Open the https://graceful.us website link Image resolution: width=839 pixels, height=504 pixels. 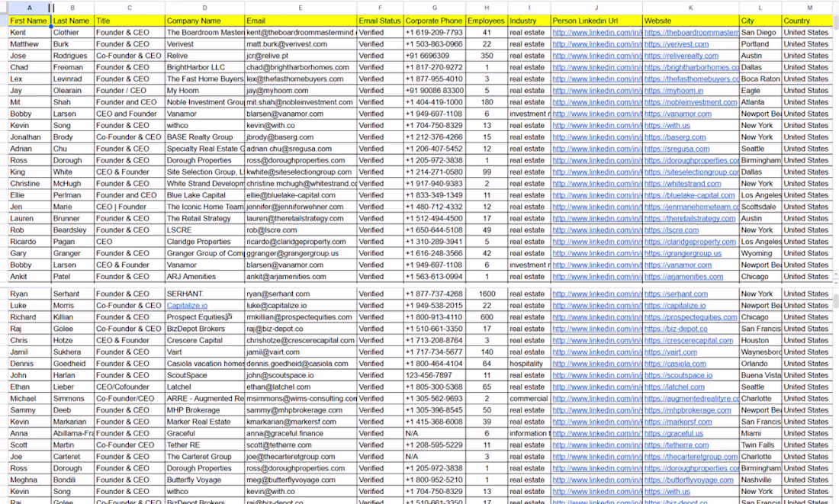[673, 433]
